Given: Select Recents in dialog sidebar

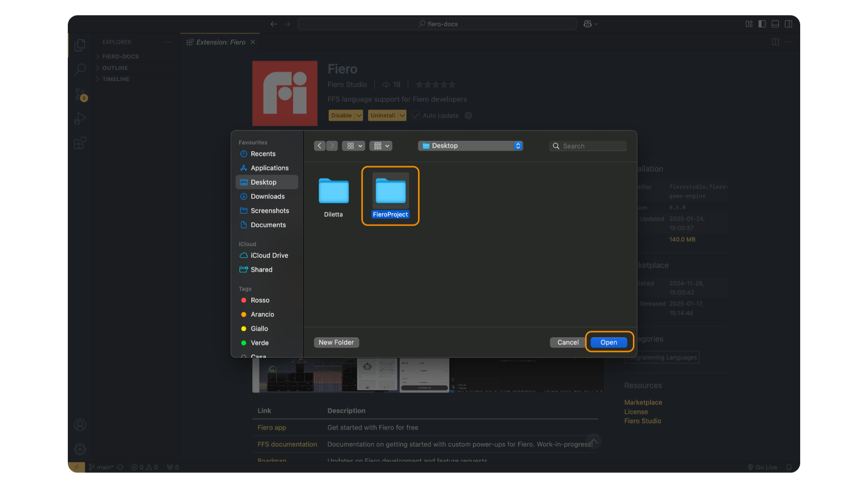Looking at the screenshot, I should click(267, 154).
